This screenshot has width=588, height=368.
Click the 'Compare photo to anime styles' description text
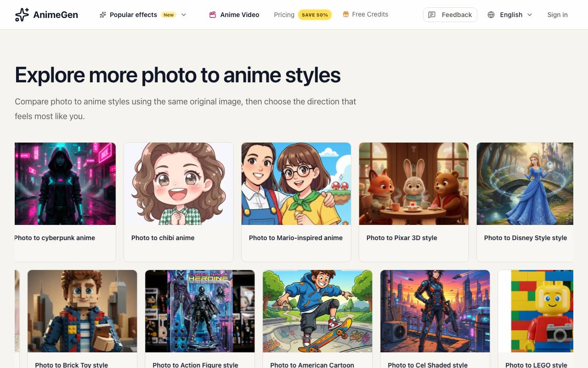pyautogui.click(x=186, y=109)
